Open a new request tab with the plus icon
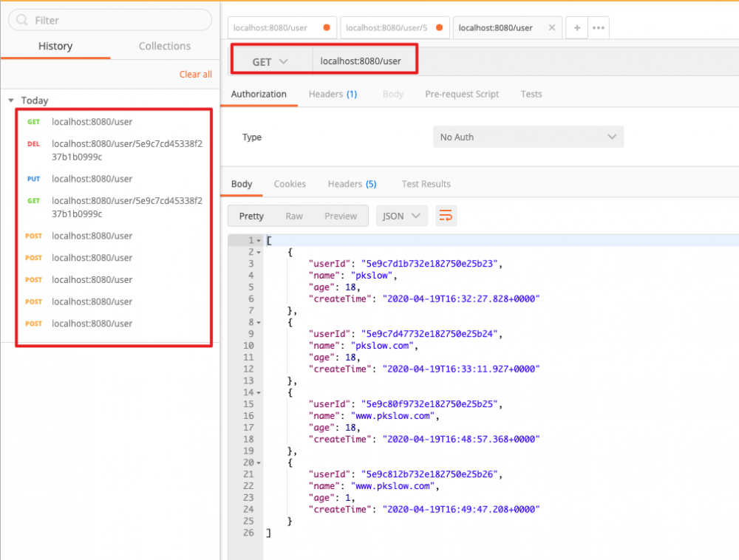The height and width of the screenshot is (560, 739). (576, 27)
